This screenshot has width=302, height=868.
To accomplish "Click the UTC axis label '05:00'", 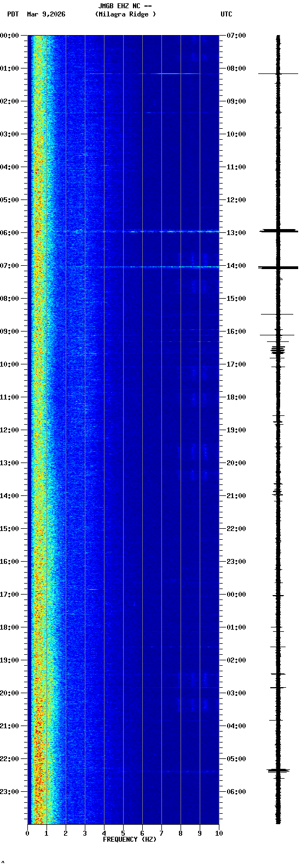I will click(236, 759).
